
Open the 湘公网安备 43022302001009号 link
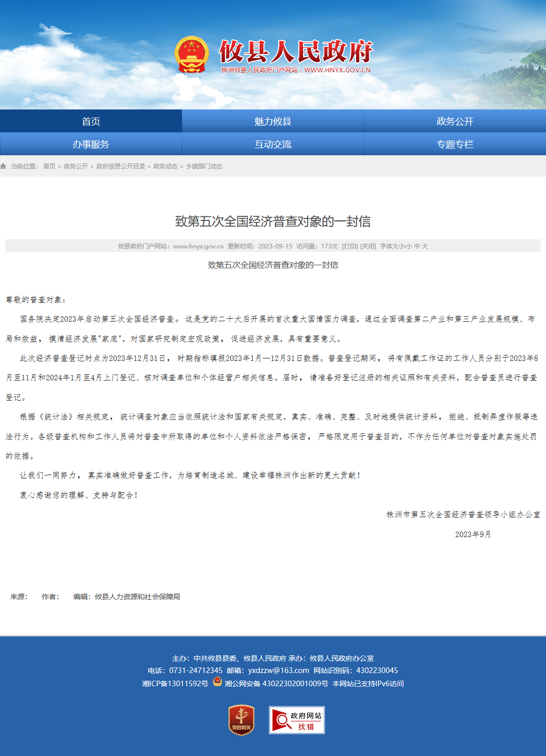(x=277, y=684)
